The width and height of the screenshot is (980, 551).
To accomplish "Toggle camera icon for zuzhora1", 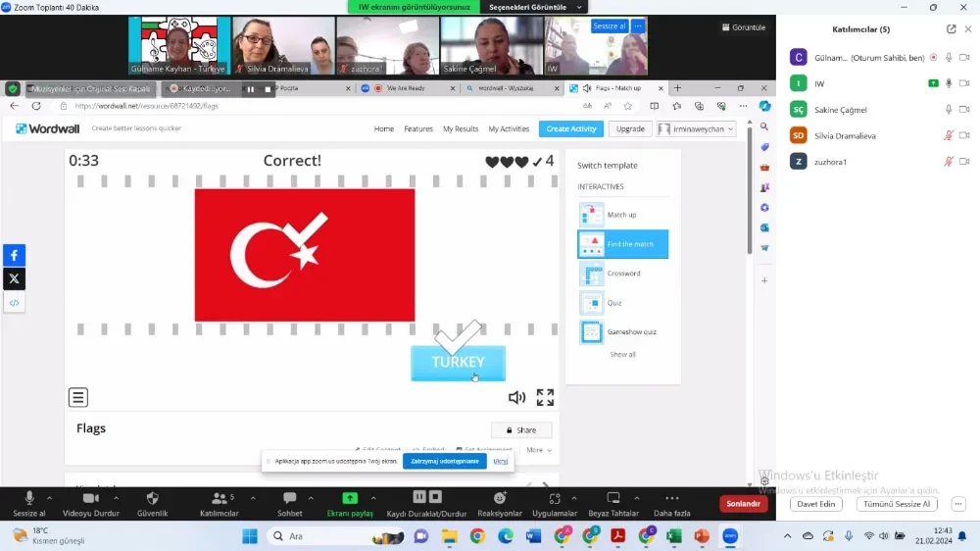I will [964, 162].
